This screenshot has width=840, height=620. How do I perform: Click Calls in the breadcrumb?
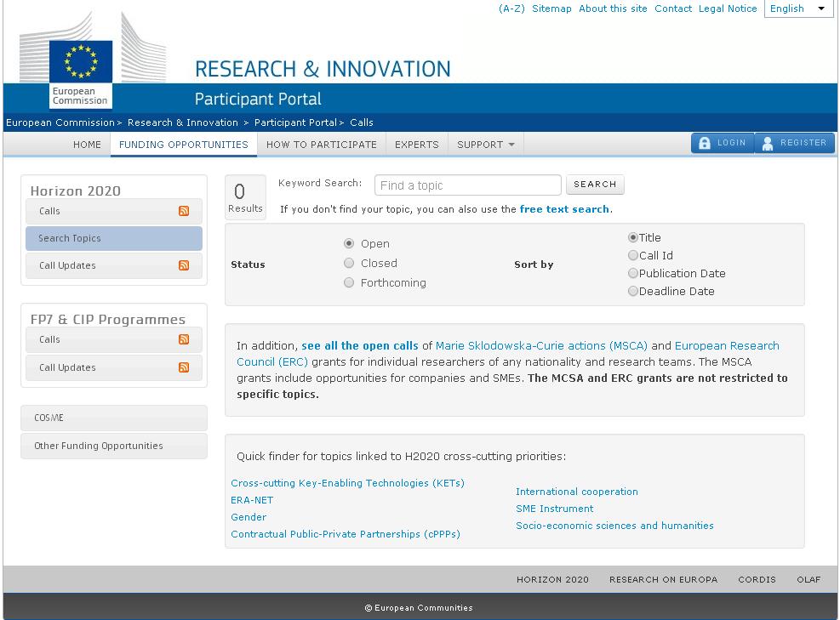coord(362,122)
